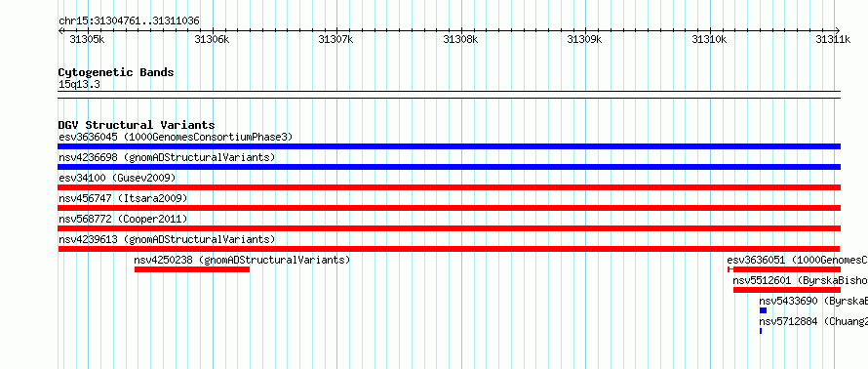868x369 pixels.
Task: Click the DGV Structural Variants track title
Action: coord(137,125)
